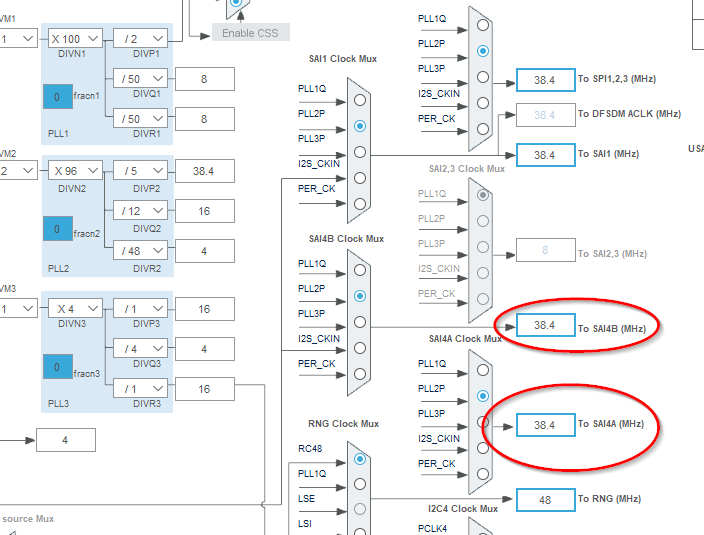Click the To SAI1 frequency box
Image resolution: width=704 pixels, height=535 pixels.
(x=546, y=155)
